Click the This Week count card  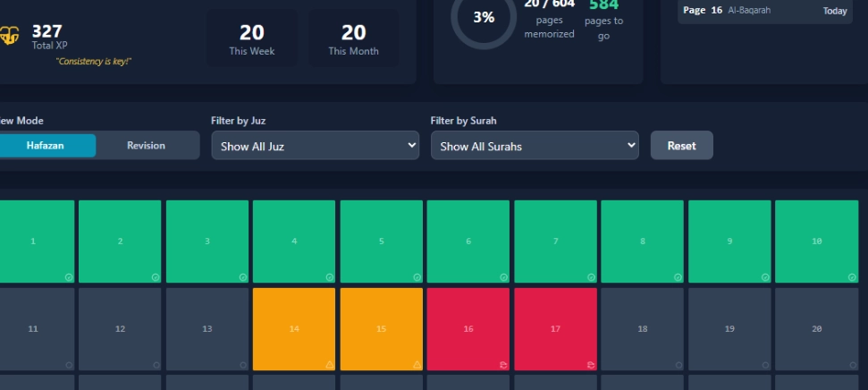(252, 38)
